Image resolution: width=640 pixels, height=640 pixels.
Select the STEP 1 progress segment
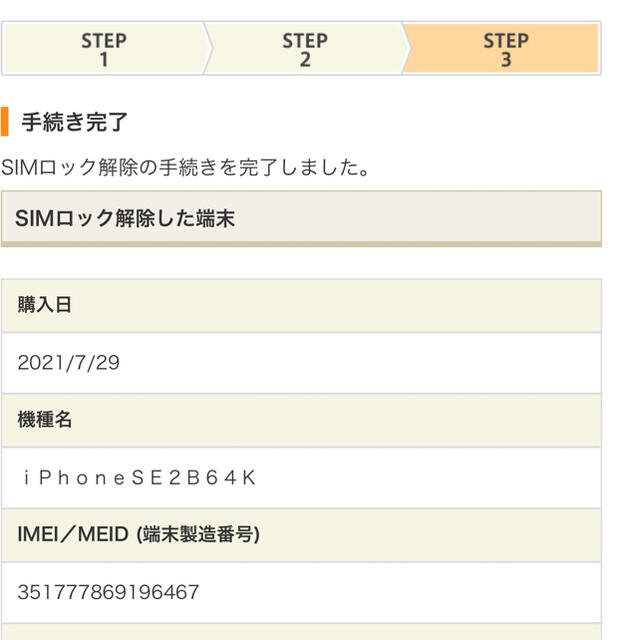tap(104, 49)
